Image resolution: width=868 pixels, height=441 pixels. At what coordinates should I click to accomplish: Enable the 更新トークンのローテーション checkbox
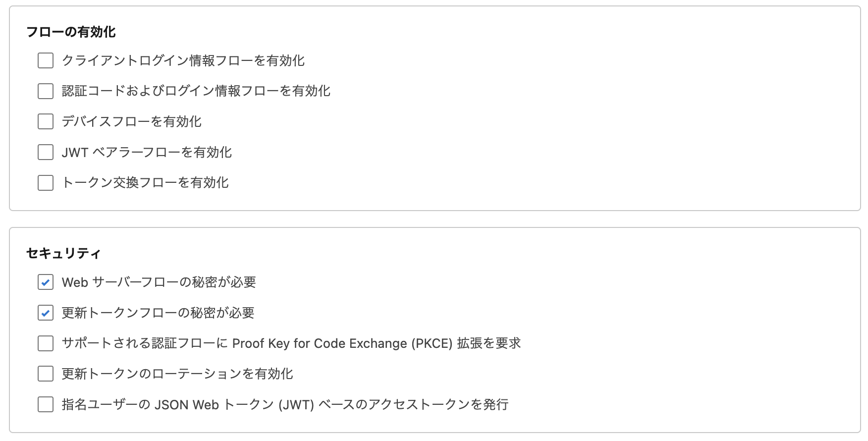click(x=46, y=374)
